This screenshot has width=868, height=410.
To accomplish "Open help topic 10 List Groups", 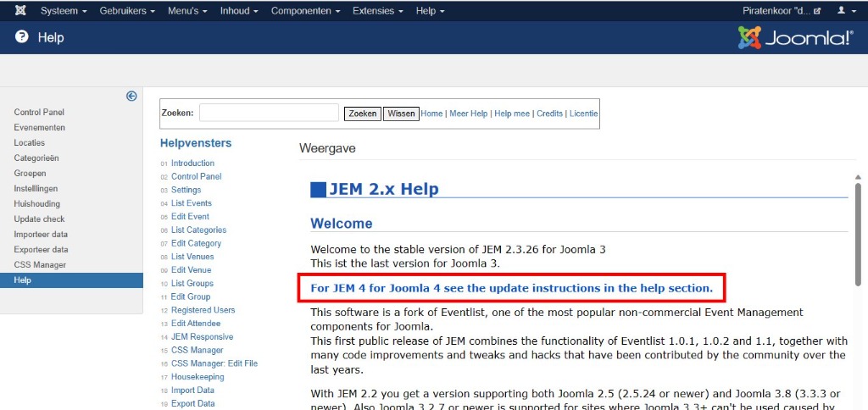I will 192,283.
